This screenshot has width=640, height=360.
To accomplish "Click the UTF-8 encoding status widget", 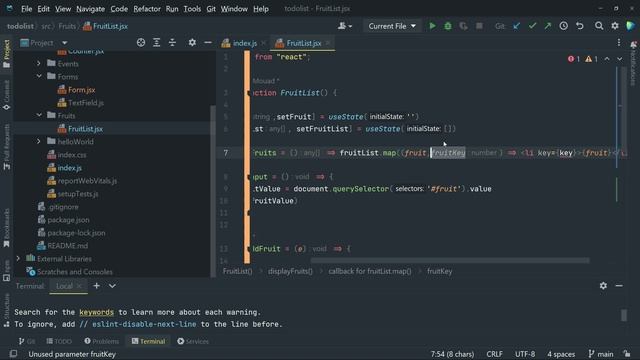I will [525, 354].
